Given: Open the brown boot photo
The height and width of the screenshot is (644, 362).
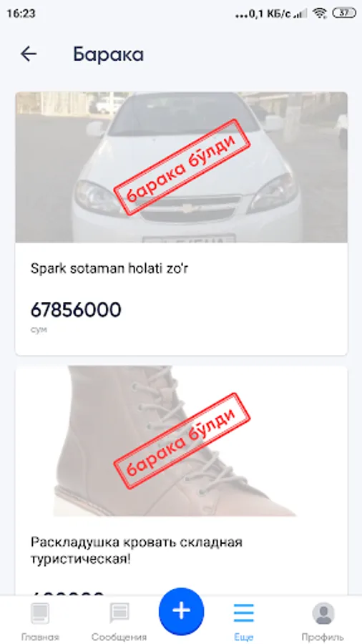Looking at the screenshot, I should (181, 441).
